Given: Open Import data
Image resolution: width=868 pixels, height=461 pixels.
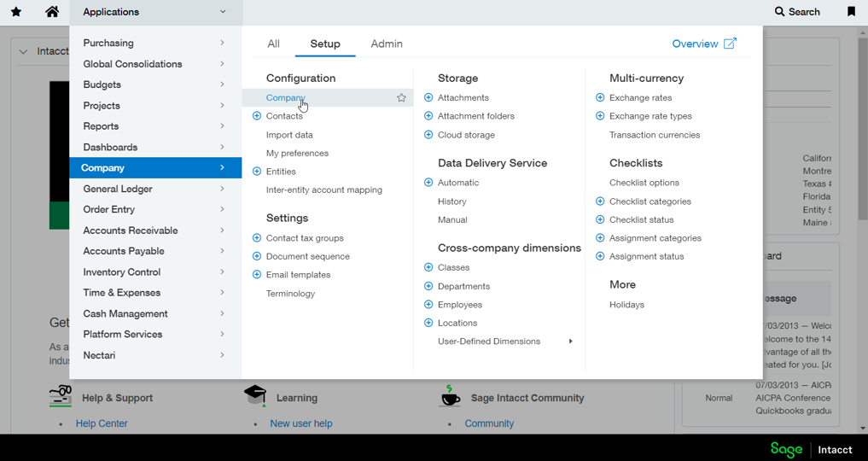Looking at the screenshot, I should (289, 135).
